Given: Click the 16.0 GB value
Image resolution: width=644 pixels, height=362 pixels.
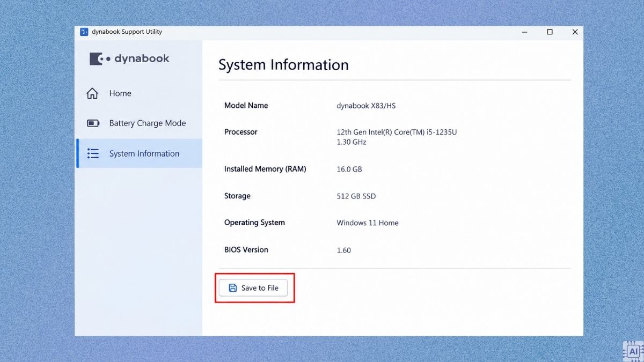Looking at the screenshot, I should tap(349, 169).
